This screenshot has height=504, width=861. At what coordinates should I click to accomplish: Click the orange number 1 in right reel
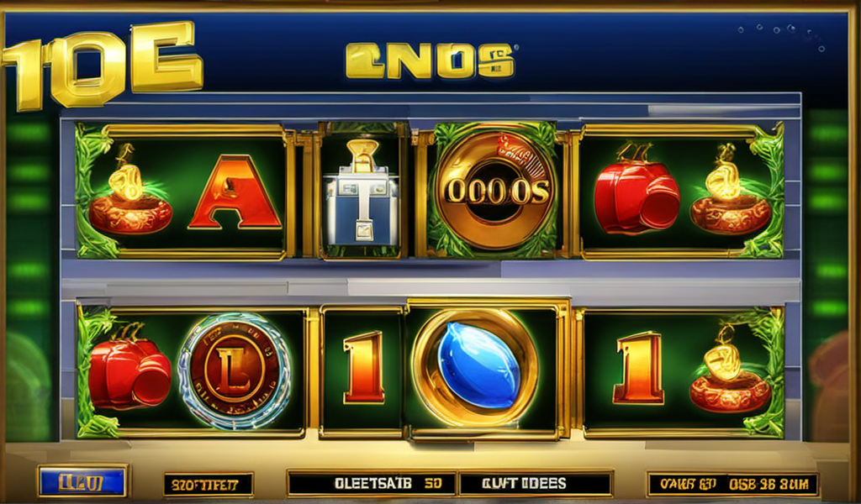tap(640, 367)
